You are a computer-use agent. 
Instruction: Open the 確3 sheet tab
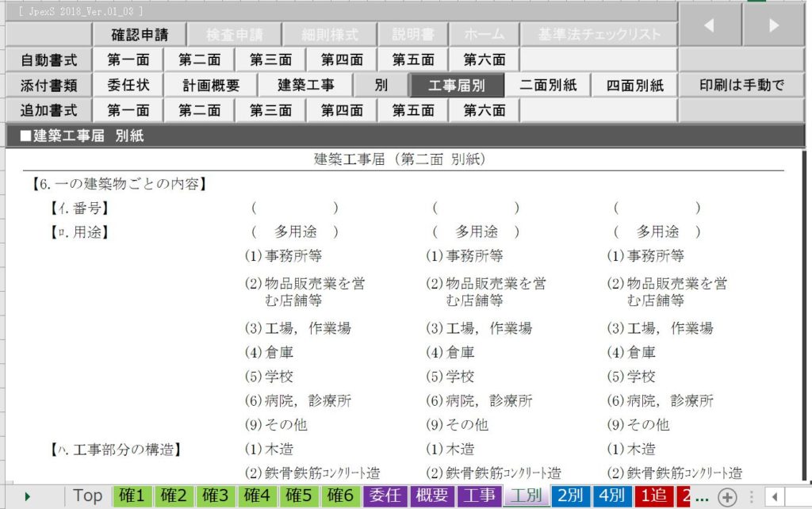pos(214,496)
